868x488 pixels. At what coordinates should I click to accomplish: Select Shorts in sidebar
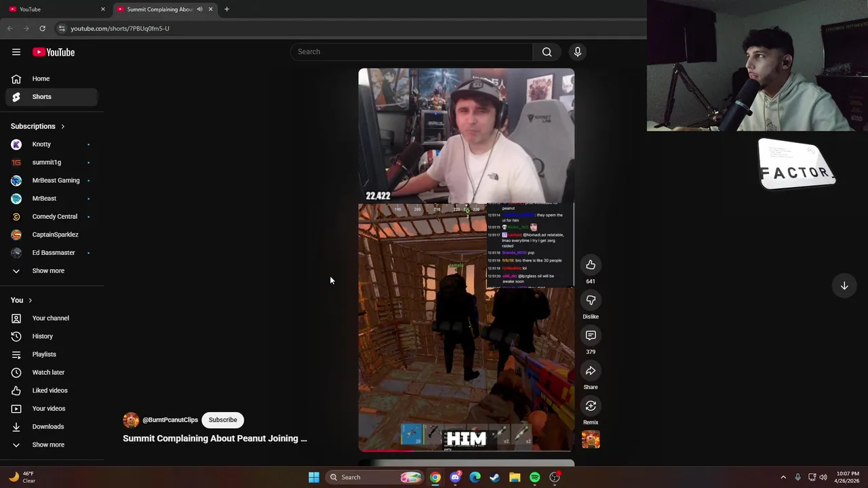click(x=52, y=97)
